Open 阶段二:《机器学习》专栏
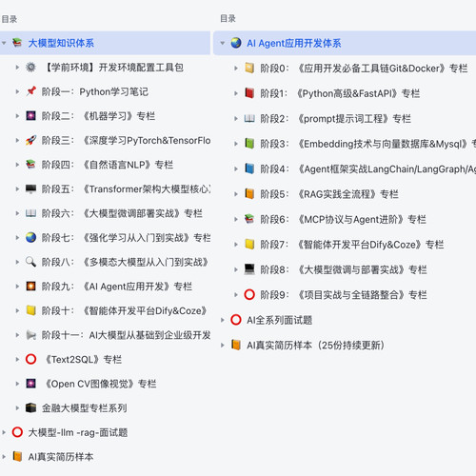The image size is (476, 476). point(98,116)
